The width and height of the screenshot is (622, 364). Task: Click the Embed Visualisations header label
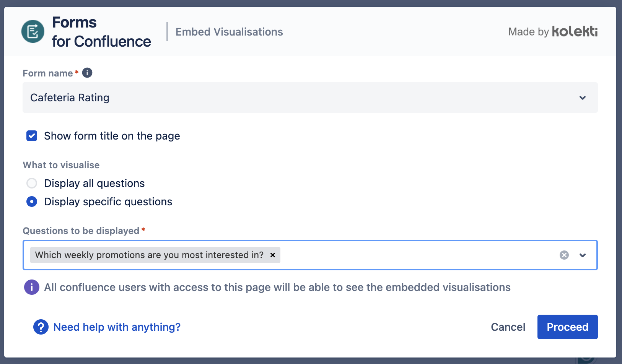click(x=229, y=32)
